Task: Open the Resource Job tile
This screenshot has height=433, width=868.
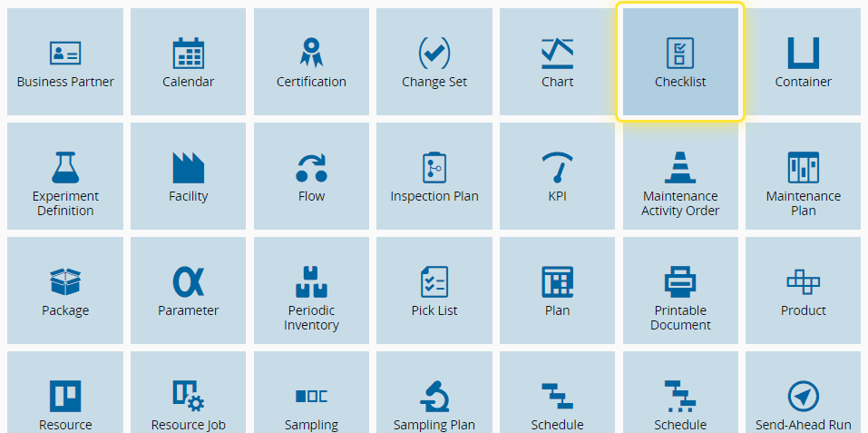Action: 189,392
